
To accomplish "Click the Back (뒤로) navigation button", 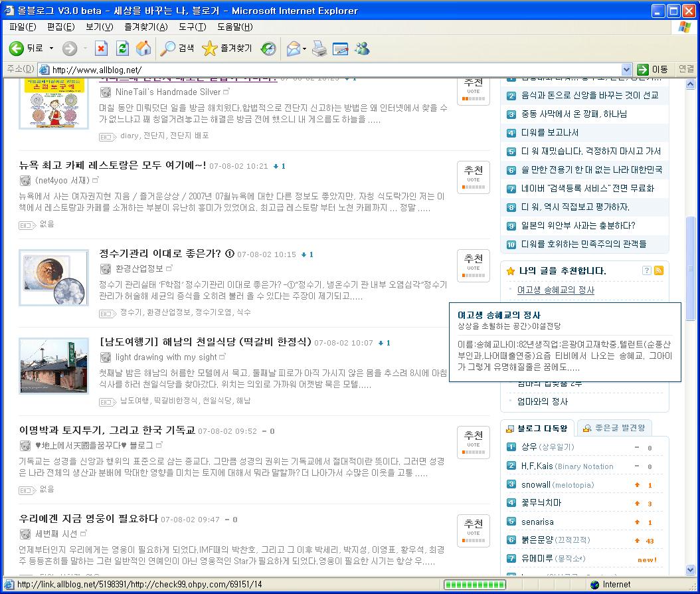I will [x=25, y=49].
